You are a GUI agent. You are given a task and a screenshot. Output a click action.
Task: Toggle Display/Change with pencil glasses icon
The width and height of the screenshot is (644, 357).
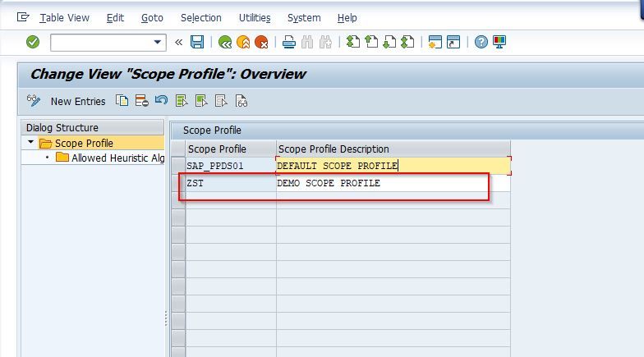[x=34, y=100]
